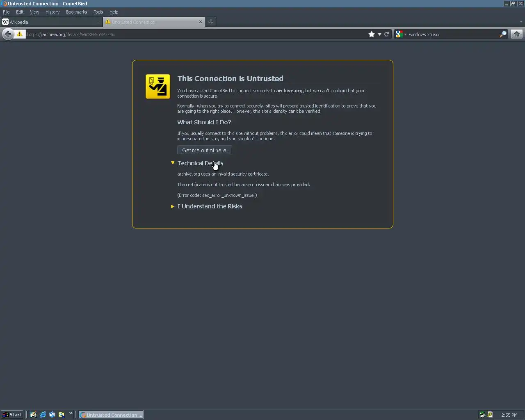This screenshot has height=420, width=525.
Task: Click the 'What Should I Do?' heading
Action: pyautogui.click(x=204, y=122)
